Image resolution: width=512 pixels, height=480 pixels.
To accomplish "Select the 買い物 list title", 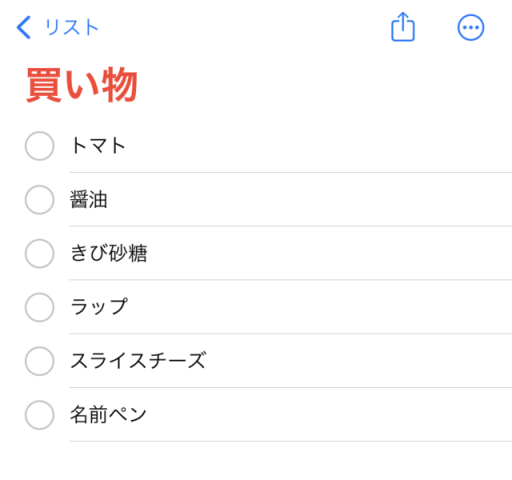I will [x=82, y=84].
